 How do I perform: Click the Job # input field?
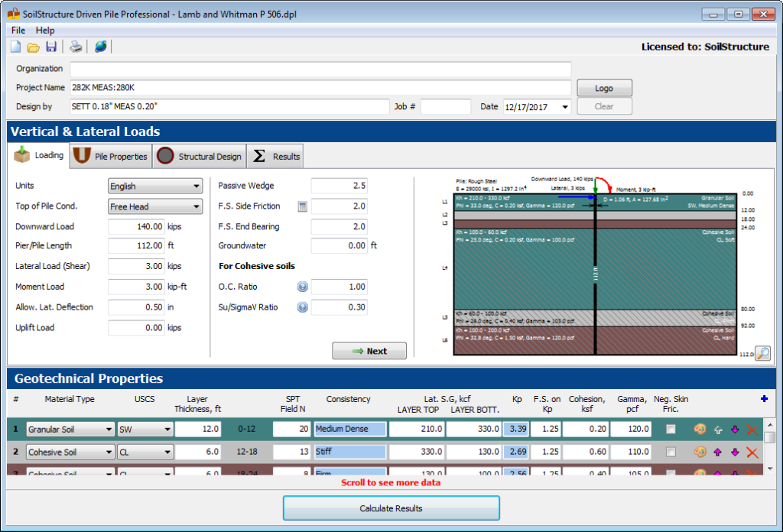(x=446, y=106)
